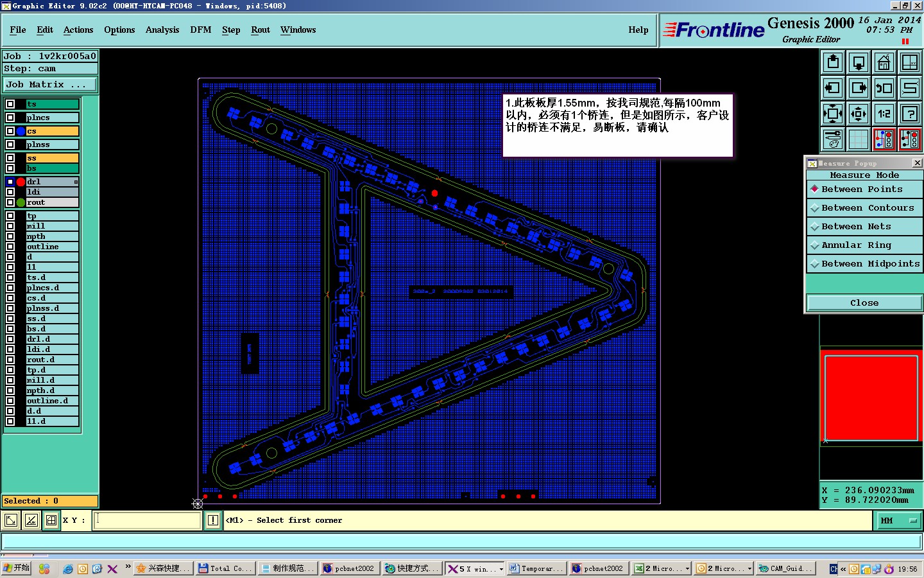The image size is (924, 578).
Task: Click the blue-red nets traffic light icon
Action: click(884, 139)
